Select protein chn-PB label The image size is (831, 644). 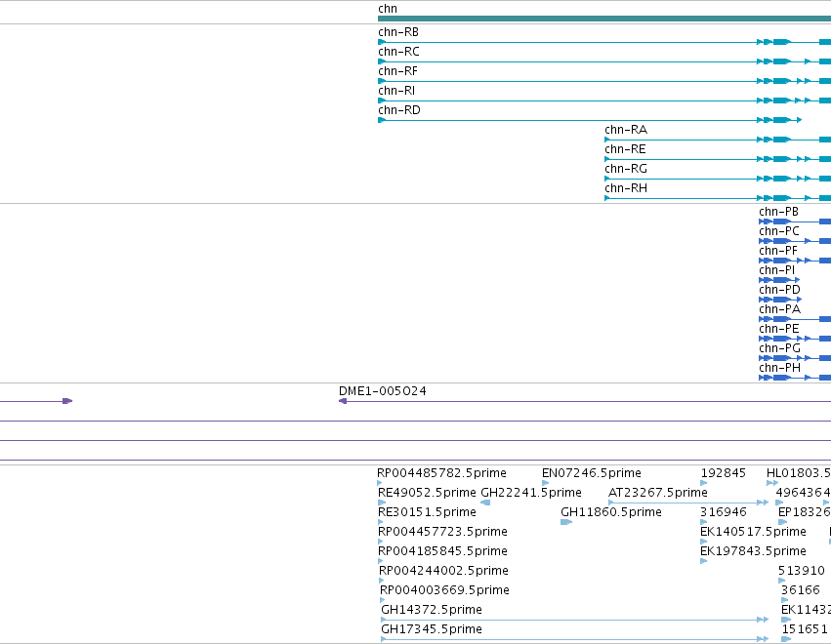pyautogui.click(x=778, y=212)
